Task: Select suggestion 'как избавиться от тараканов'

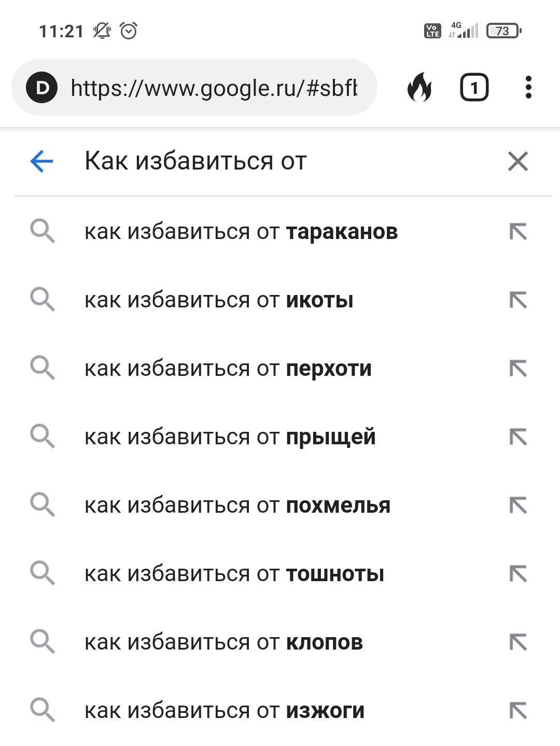Action: pos(241,232)
